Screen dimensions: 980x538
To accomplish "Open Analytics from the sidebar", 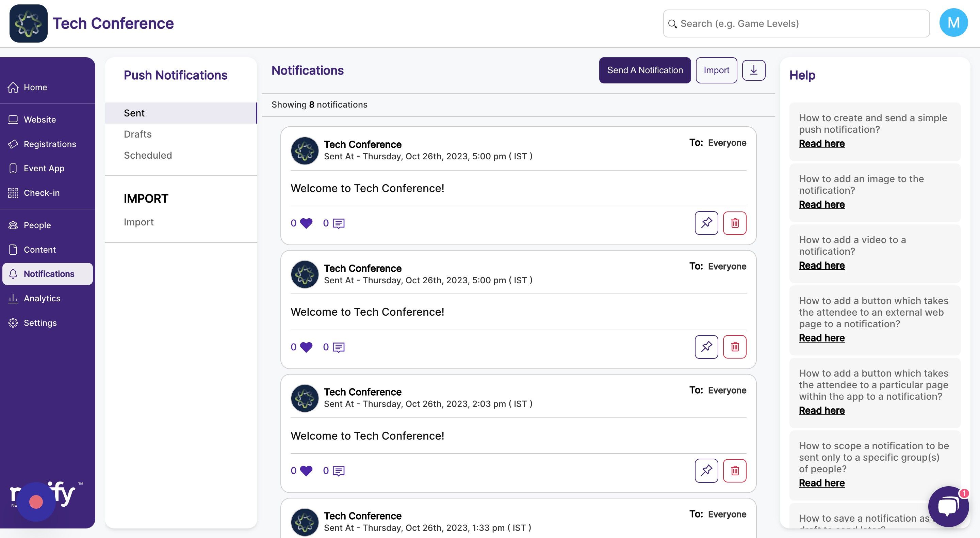I will 42,298.
